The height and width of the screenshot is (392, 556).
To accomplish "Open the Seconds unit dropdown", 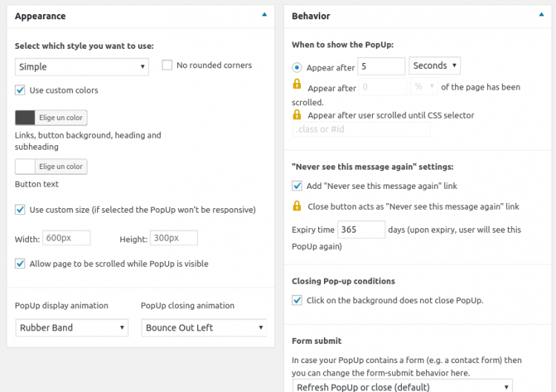I will pyautogui.click(x=434, y=66).
